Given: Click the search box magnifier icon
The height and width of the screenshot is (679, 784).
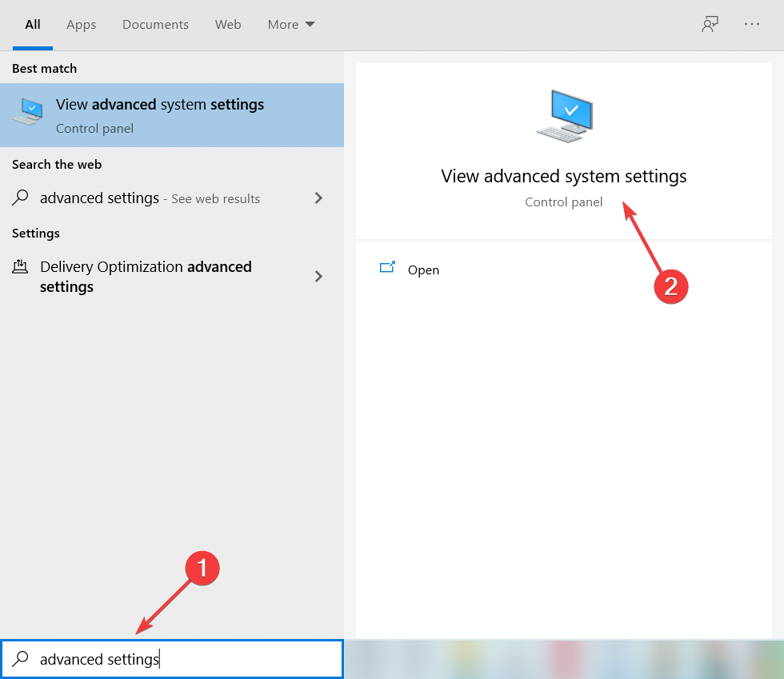Looking at the screenshot, I should [x=21, y=658].
